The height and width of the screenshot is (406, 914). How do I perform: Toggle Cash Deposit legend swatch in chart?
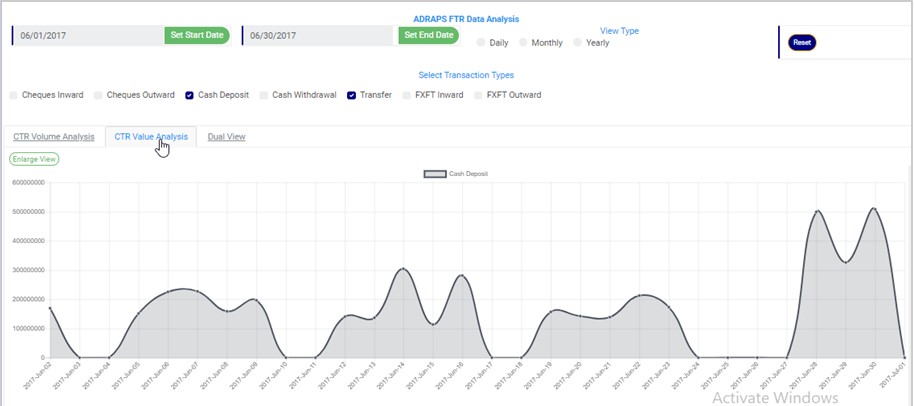click(x=434, y=174)
